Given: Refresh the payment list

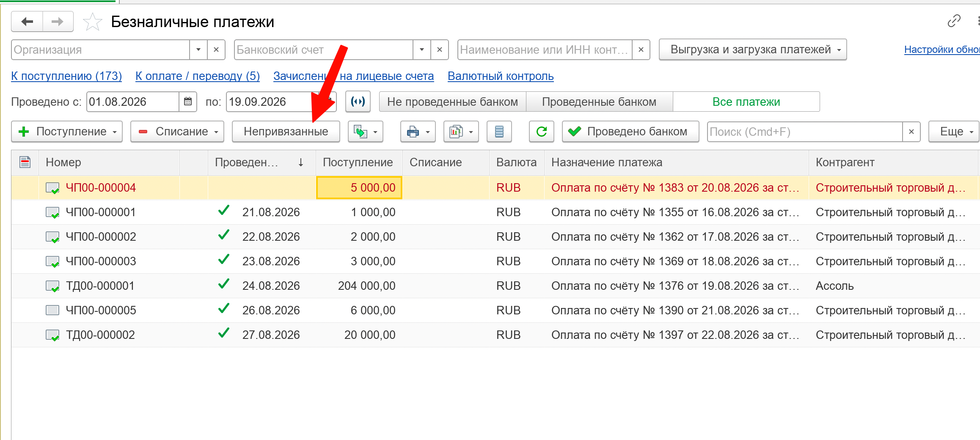Looking at the screenshot, I should click(x=542, y=132).
